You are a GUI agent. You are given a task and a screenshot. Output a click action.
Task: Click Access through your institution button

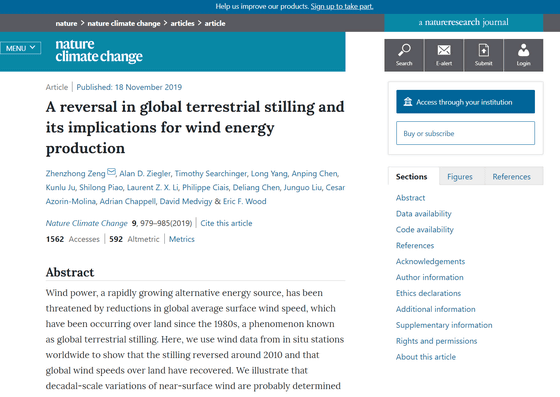pos(465,102)
